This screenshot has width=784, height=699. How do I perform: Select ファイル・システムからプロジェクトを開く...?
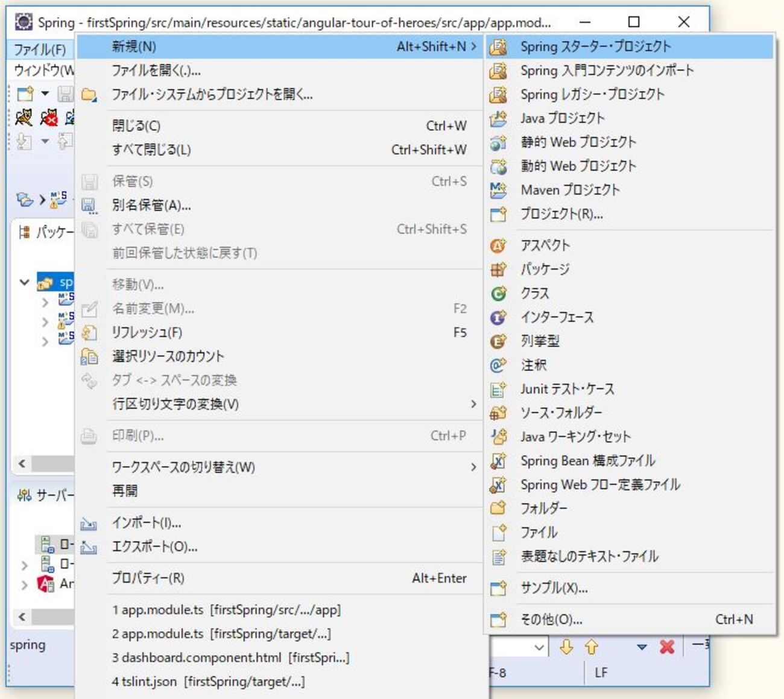279,95
